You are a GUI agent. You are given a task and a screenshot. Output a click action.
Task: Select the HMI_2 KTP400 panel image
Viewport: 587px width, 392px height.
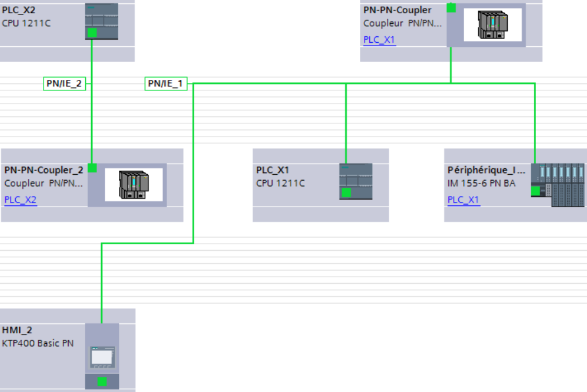click(102, 356)
